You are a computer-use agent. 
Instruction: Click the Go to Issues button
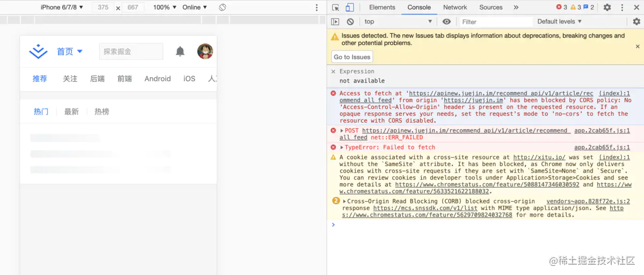click(352, 57)
